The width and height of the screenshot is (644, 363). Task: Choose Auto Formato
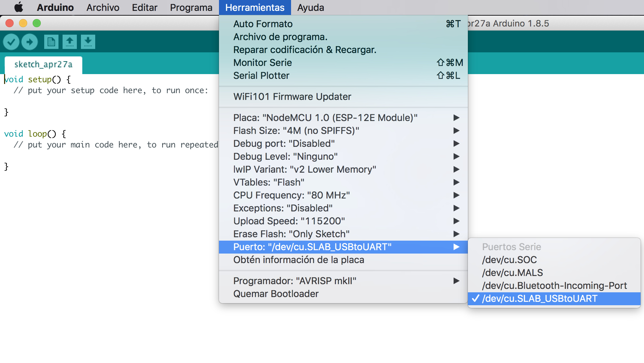343,24
